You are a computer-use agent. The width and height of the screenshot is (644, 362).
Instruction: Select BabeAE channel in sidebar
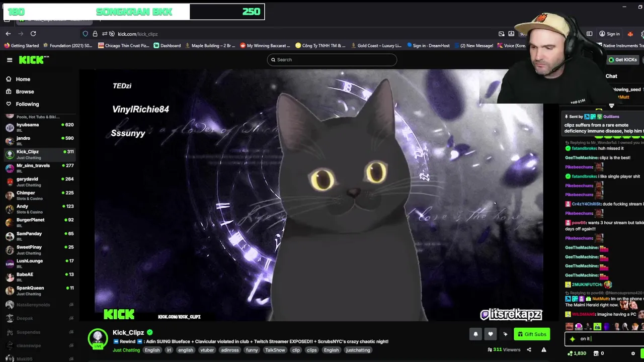[x=40, y=277]
